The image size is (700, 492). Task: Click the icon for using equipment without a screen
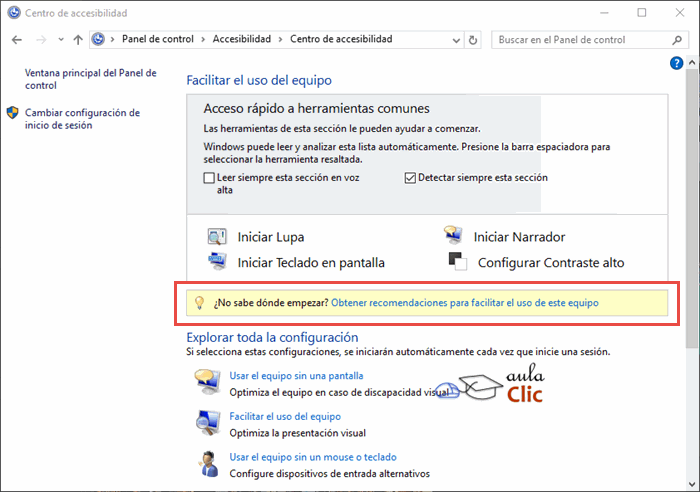(x=208, y=382)
